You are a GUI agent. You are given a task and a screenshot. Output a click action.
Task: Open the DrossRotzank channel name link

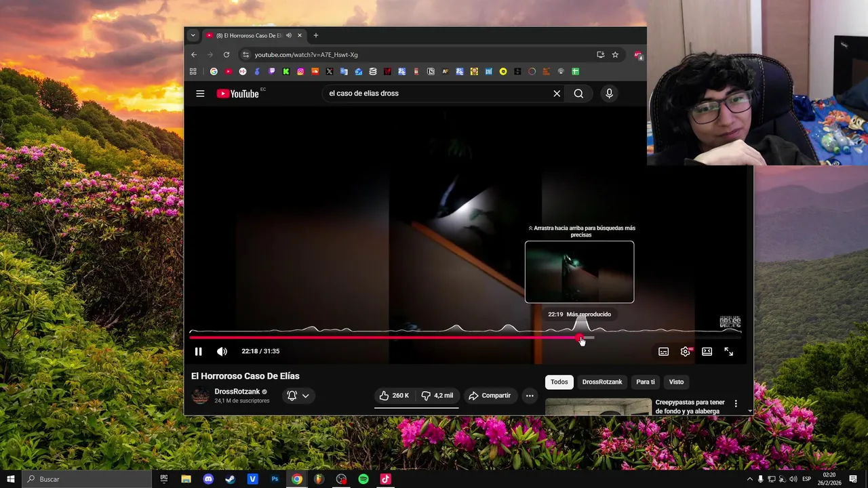tap(237, 391)
